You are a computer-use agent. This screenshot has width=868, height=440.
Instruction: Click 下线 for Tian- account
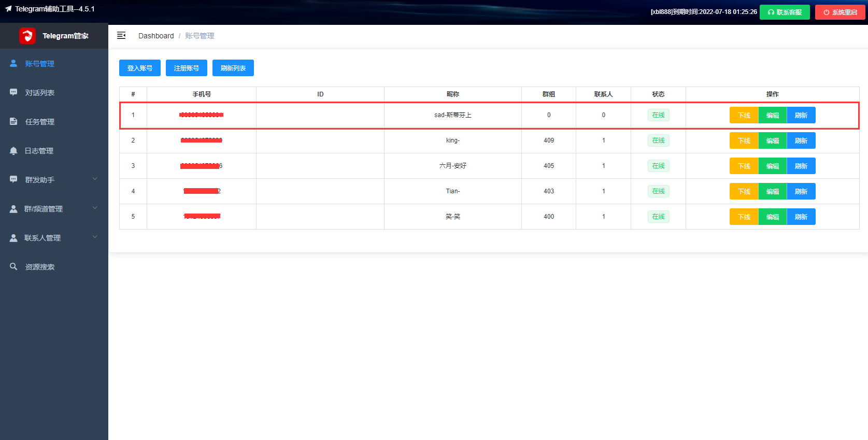744,191
